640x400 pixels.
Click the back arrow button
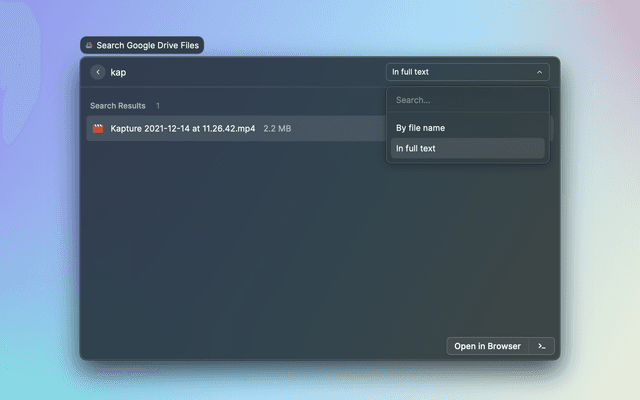98,72
